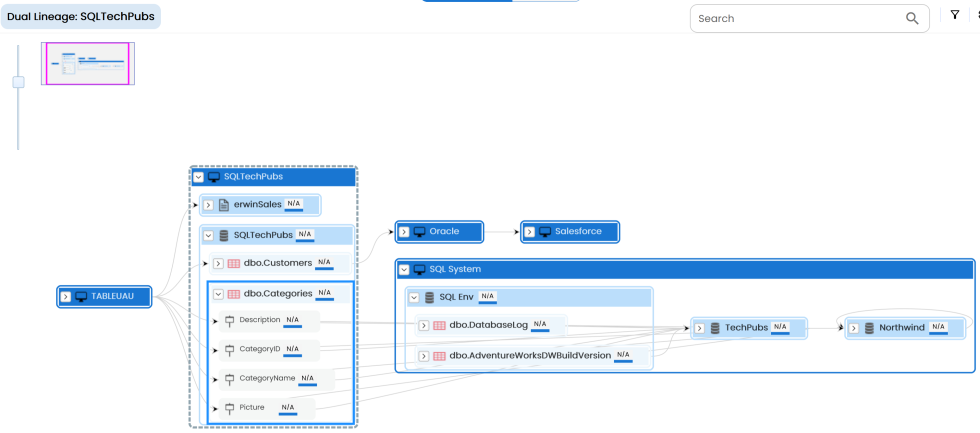Click the Oracle system monitor icon
980x433 pixels.
[x=419, y=232]
